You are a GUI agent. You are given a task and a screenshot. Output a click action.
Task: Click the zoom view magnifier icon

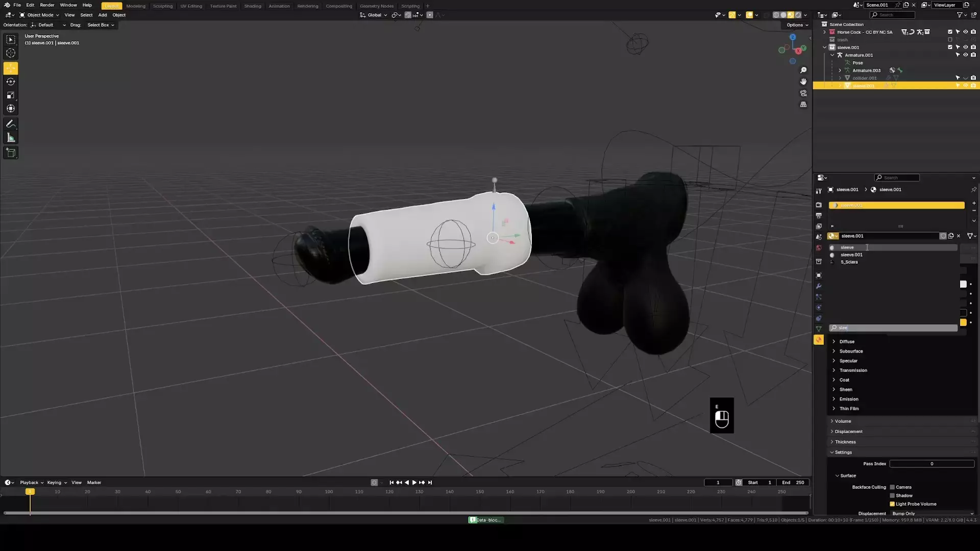803,70
